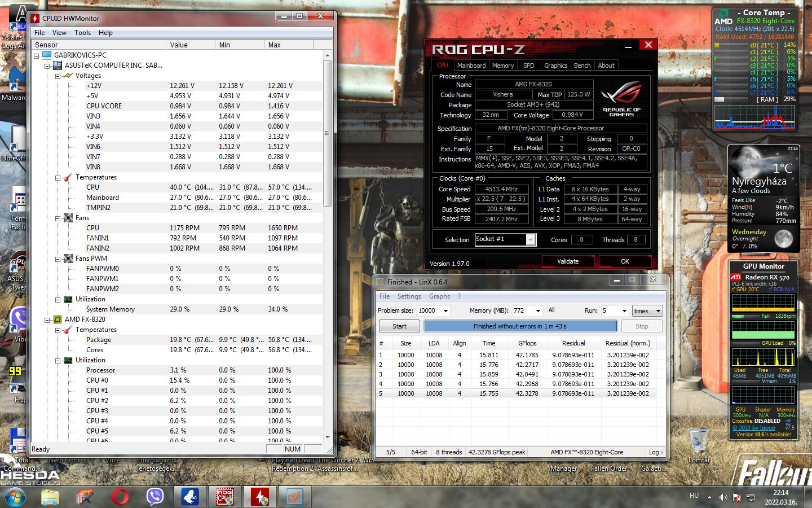Open the Graphics tab in CPU-Z
Viewport: 812px width, 508px height.
coord(555,65)
